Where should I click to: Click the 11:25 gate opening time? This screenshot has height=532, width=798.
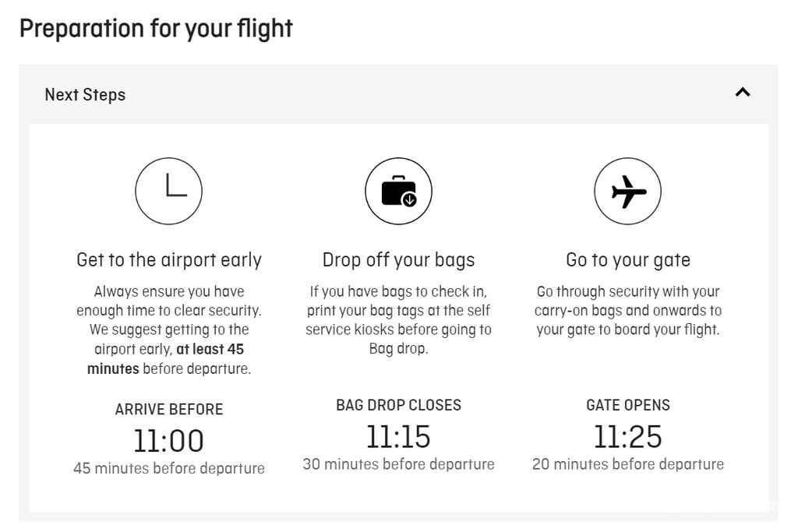click(x=628, y=436)
